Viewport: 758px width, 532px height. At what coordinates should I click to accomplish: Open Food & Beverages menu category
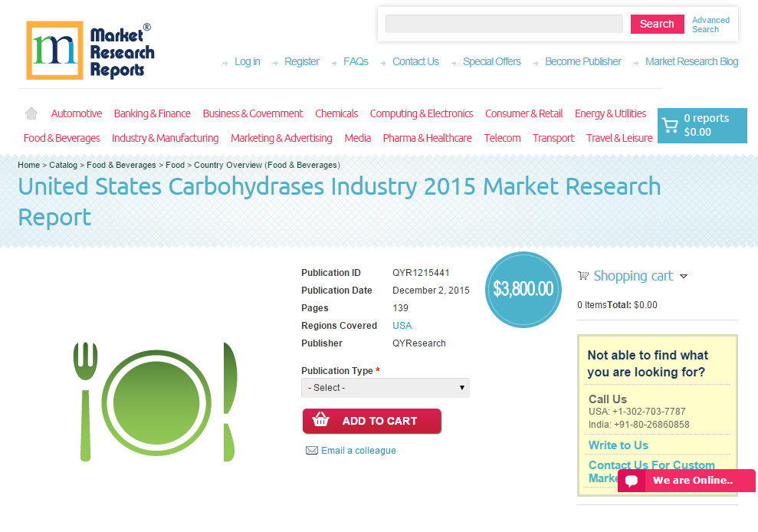pos(62,138)
